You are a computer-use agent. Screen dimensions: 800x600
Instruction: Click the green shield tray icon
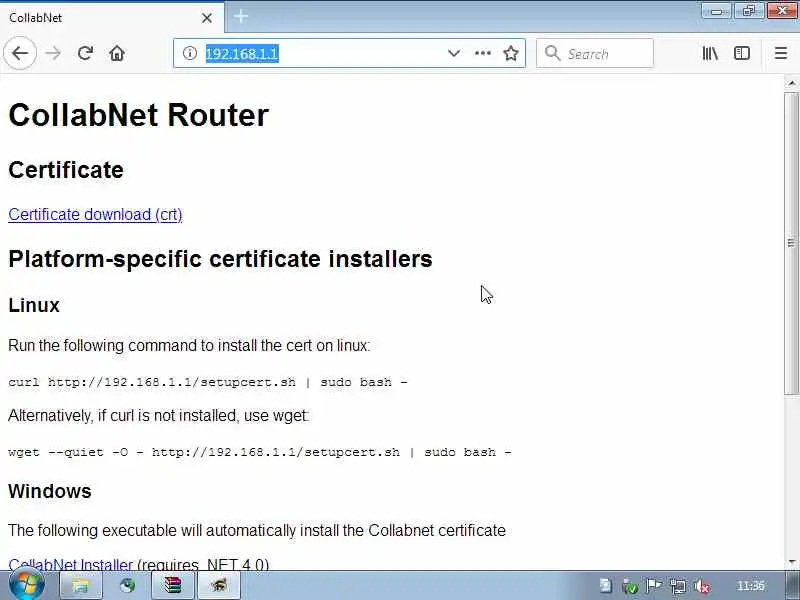point(630,587)
